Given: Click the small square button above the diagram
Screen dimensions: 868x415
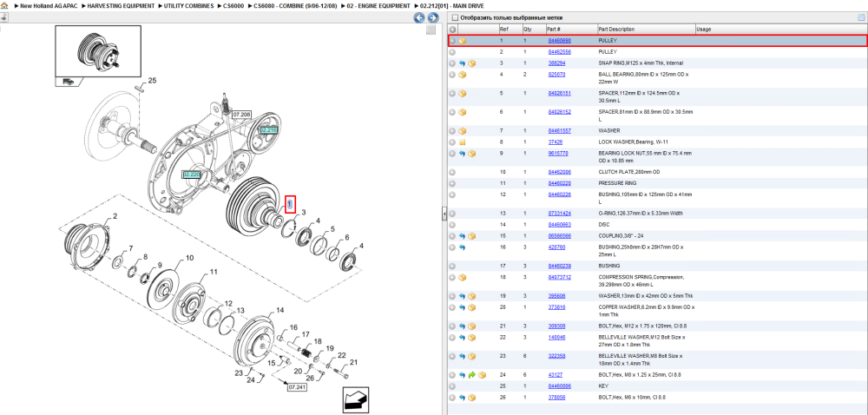Looking at the screenshot, I should [x=431, y=30].
